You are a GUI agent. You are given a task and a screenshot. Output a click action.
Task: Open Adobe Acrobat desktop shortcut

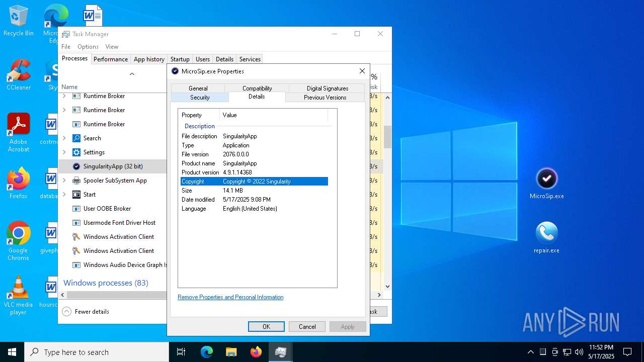pos(19,133)
